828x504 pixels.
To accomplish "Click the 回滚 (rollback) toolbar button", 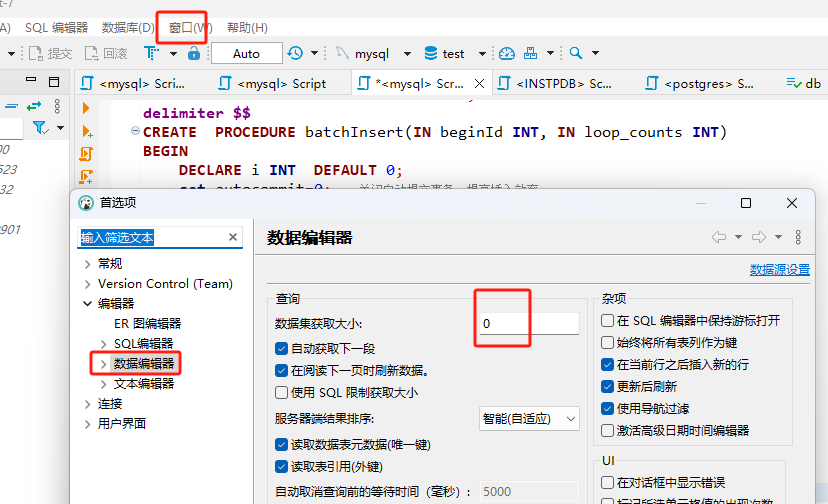I will click(x=106, y=53).
